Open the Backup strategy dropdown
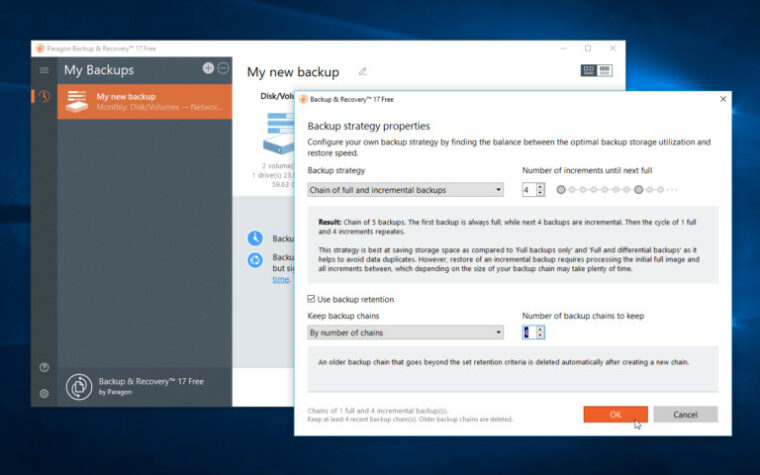Image resolution: width=760 pixels, height=475 pixels. 405,190
